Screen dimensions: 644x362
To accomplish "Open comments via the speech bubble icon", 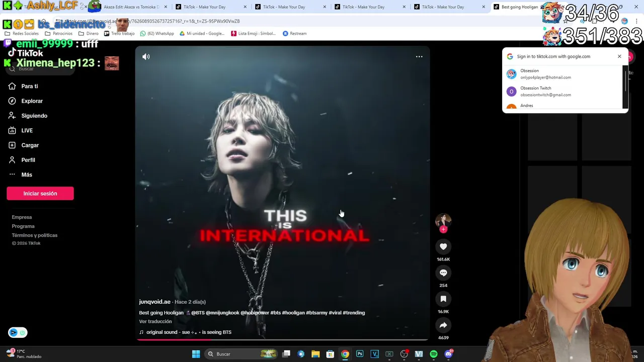I will (x=443, y=273).
